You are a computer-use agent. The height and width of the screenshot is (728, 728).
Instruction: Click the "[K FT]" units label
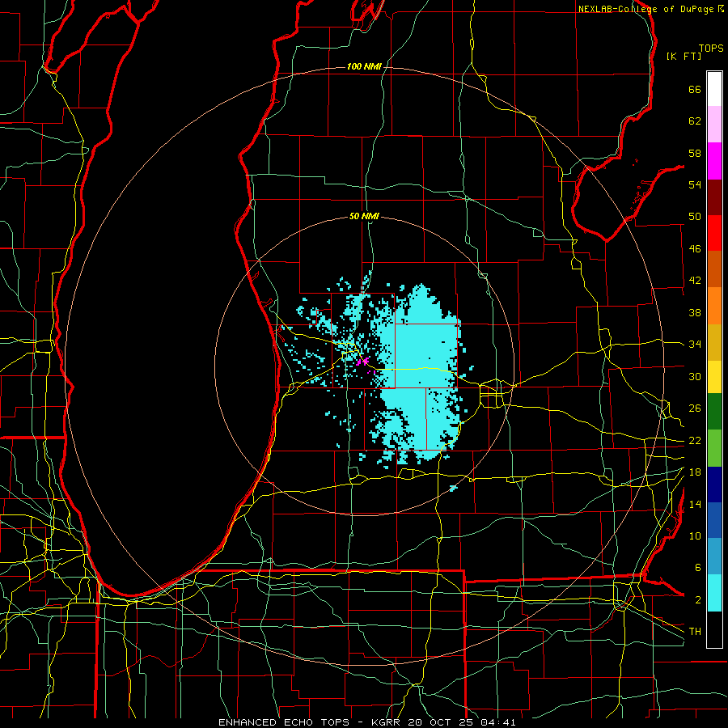pos(684,57)
